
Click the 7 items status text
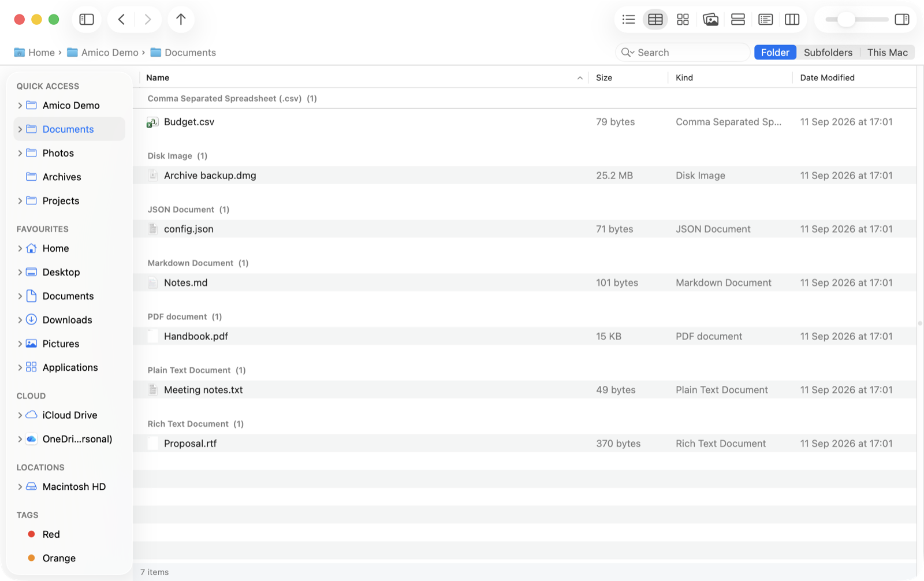(154, 572)
